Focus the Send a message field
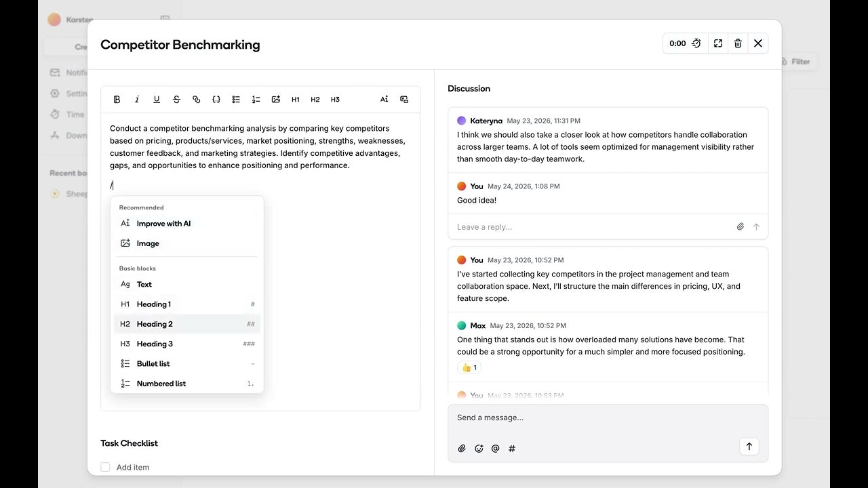The height and width of the screenshot is (488, 868). point(608,418)
